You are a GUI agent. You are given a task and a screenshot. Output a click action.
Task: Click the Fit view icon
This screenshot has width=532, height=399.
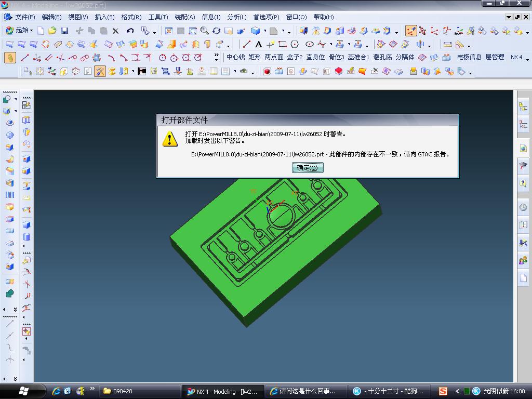point(169,31)
